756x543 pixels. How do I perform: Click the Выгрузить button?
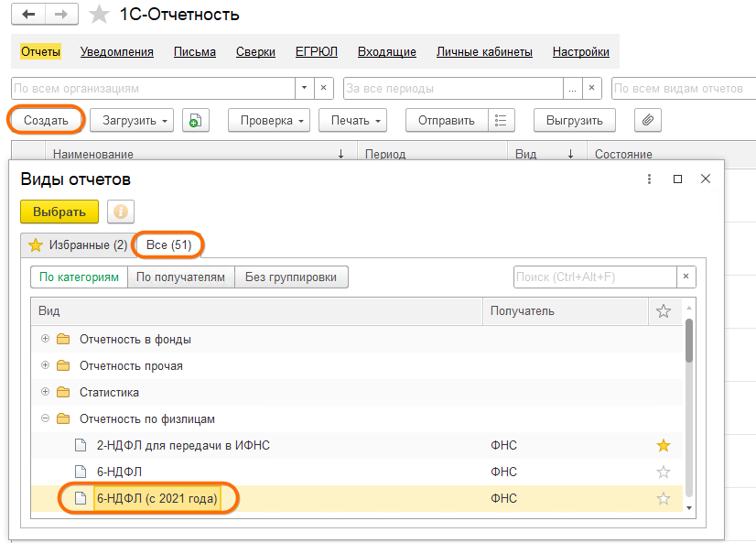coord(574,121)
